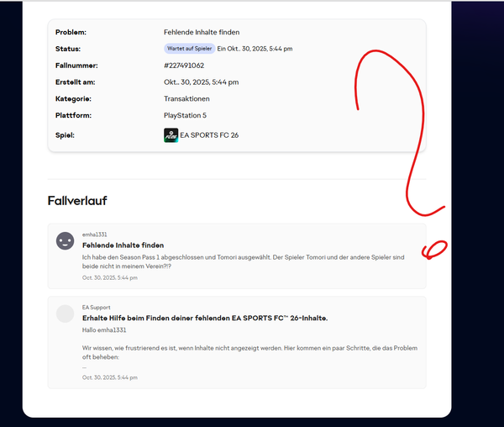Select the 'EA SPORTS FC 26' game name
This screenshot has width=504, height=427.
coord(209,134)
